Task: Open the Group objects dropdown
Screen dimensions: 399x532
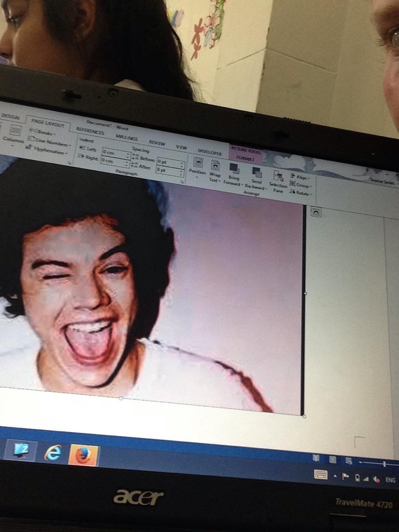Action: pyautogui.click(x=300, y=185)
